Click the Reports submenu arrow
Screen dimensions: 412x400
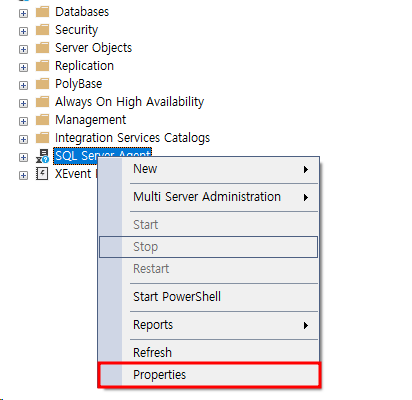[306, 326]
